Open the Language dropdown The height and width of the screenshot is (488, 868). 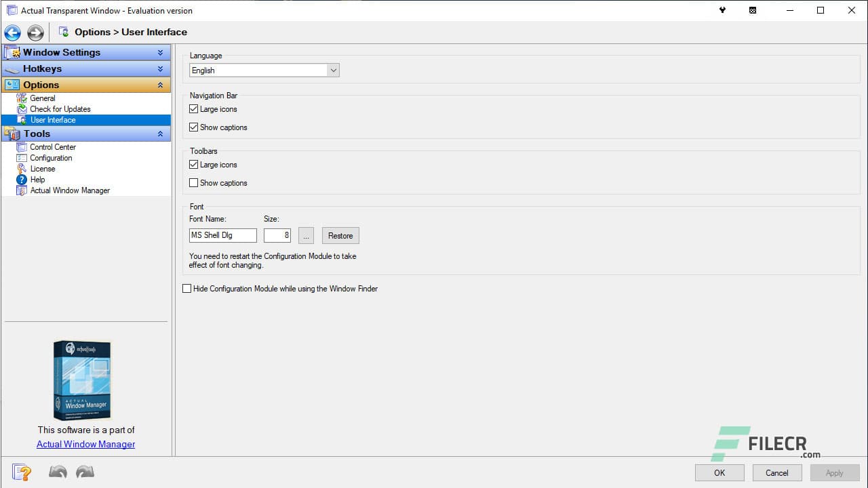[x=333, y=70]
